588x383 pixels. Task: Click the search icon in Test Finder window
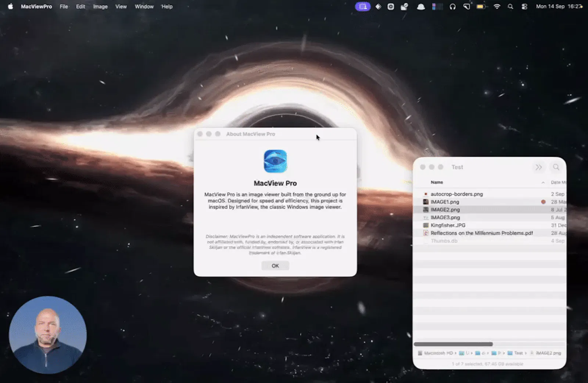pyautogui.click(x=556, y=167)
